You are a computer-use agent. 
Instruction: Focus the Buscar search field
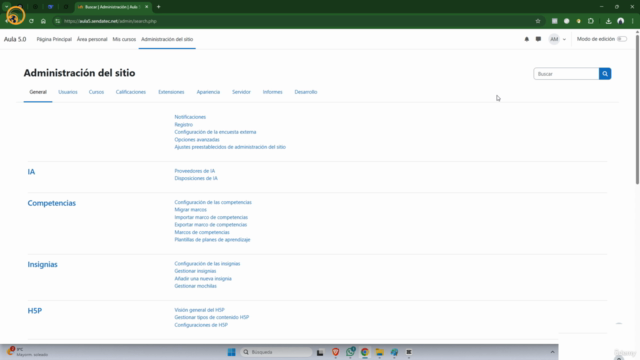point(566,74)
